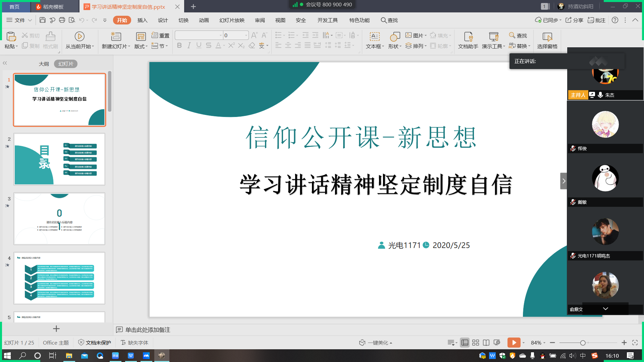Expand the 新建幻灯片 dropdown
Viewport: 644px width, 362px height.
point(129,47)
